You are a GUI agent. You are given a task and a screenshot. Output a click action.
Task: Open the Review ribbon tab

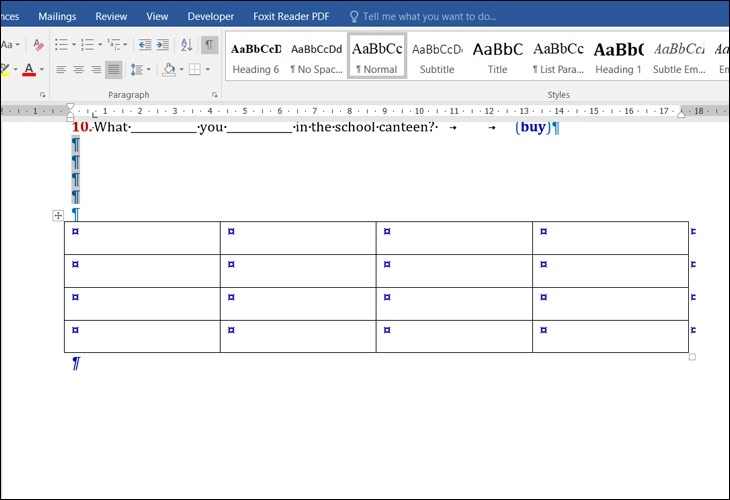[x=111, y=16]
